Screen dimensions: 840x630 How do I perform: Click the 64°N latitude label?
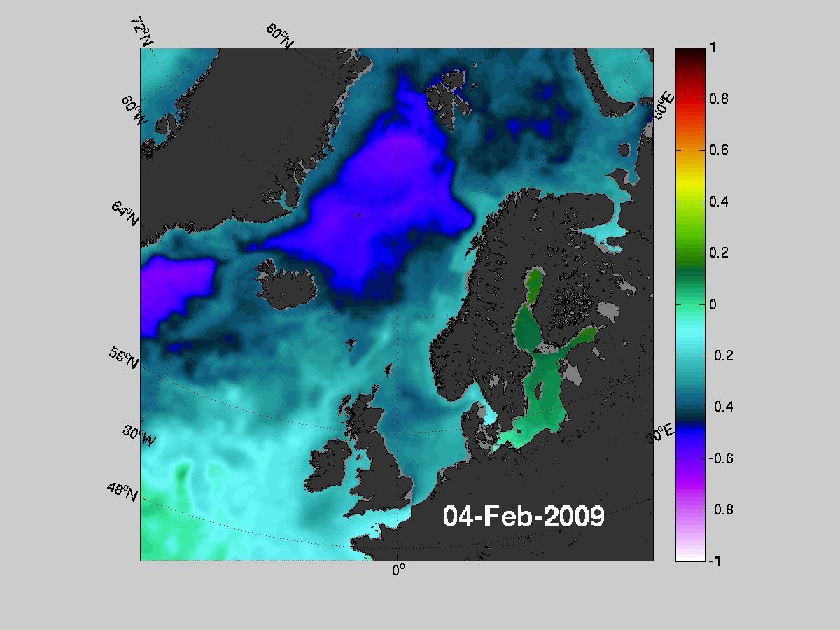coord(125,212)
